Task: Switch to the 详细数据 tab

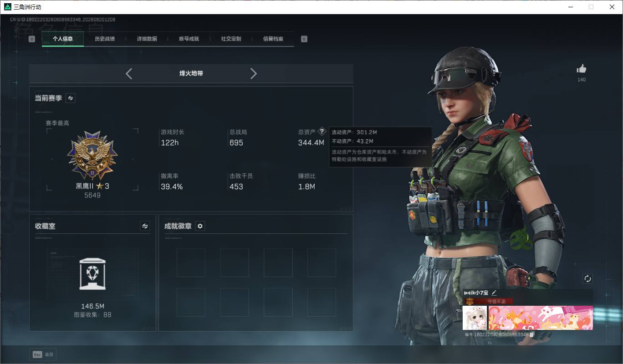Action: (x=147, y=39)
